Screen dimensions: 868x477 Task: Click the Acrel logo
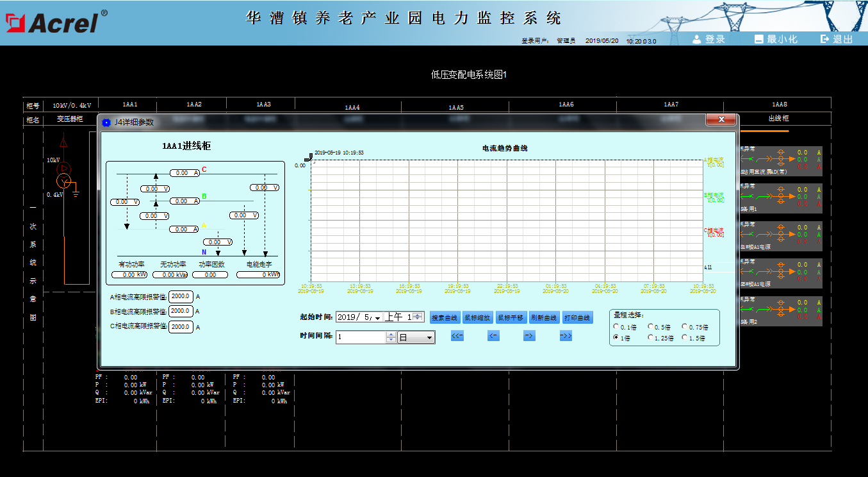pos(53,23)
